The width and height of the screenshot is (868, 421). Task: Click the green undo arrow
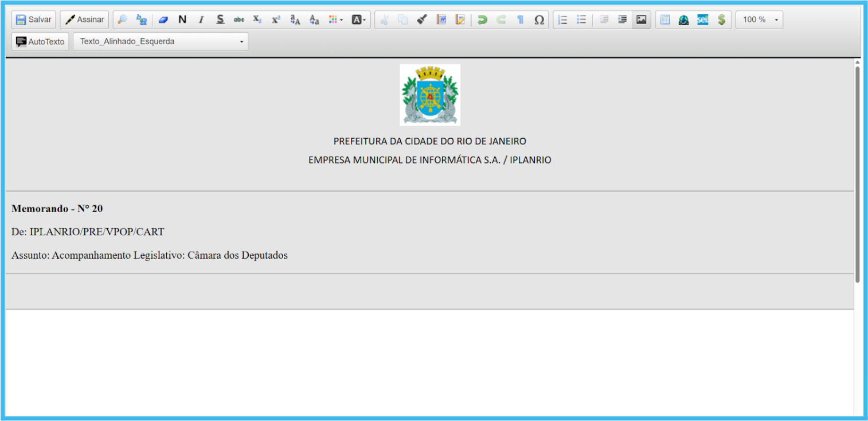(482, 20)
